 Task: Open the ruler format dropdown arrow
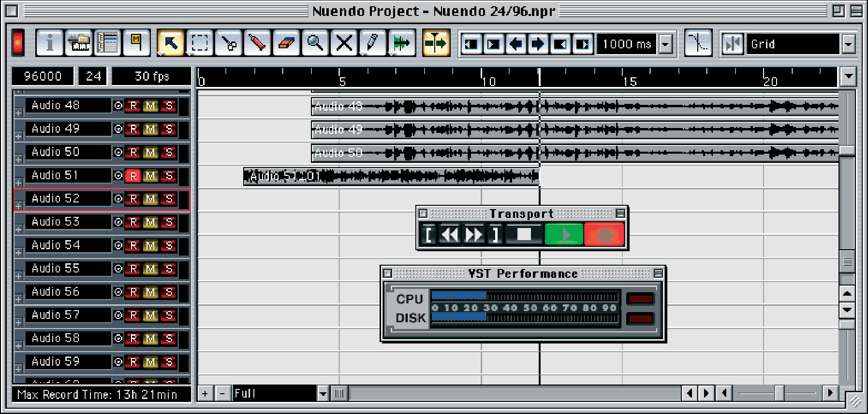848,76
